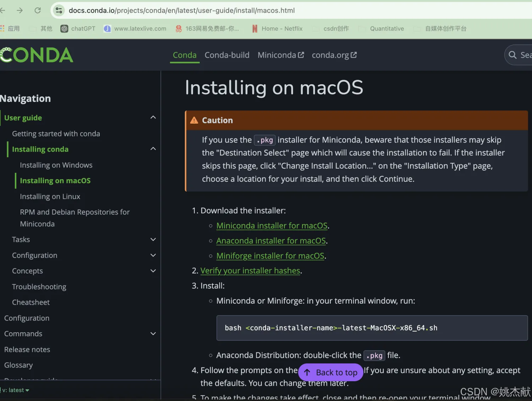Open Verify your installer hashes link

coord(250,271)
